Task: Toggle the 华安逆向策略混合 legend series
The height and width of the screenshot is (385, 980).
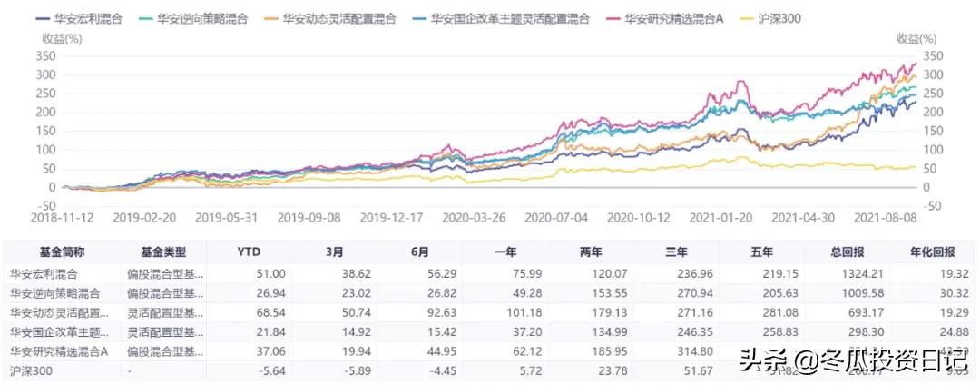Action: (192, 18)
